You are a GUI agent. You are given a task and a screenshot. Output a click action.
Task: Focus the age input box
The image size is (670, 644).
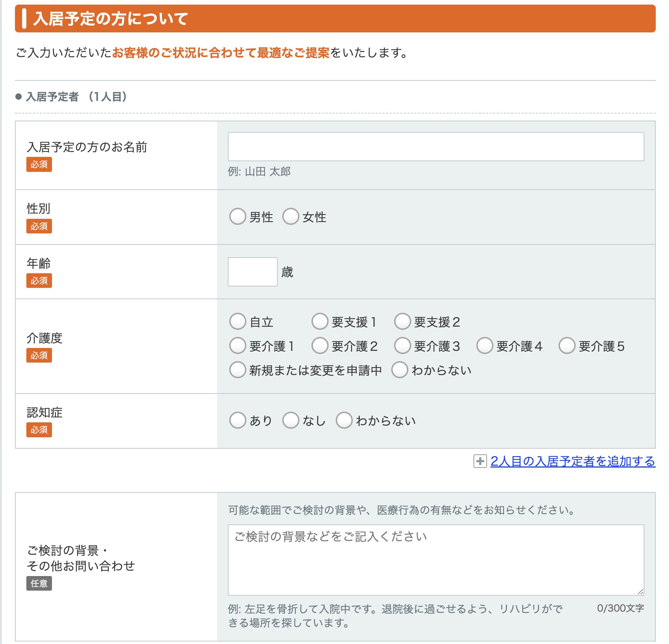pyautogui.click(x=252, y=272)
